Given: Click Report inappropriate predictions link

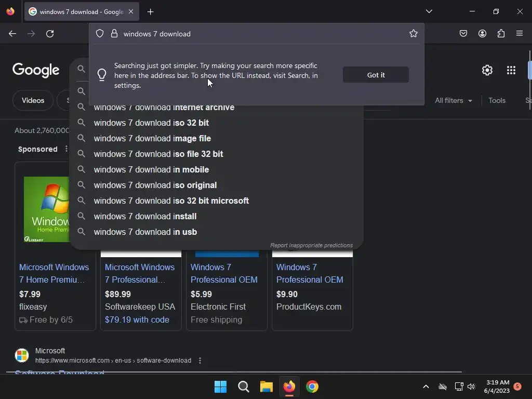Looking at the screenshot, I should 311,245.
